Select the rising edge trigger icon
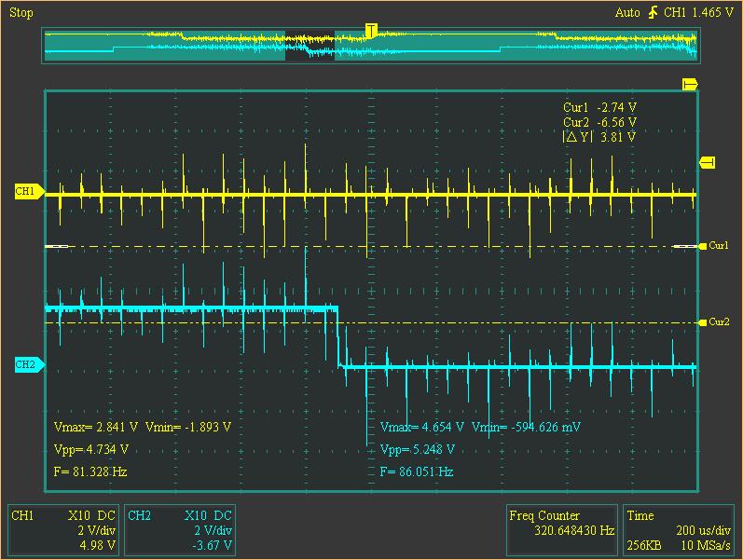The height and width of the screenshot is (560, 743). [653, 12]
